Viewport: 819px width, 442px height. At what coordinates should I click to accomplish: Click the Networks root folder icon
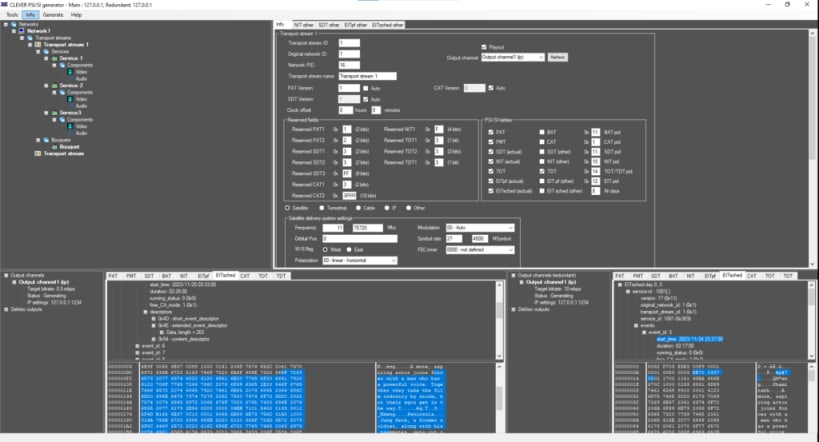coord(14,24)
